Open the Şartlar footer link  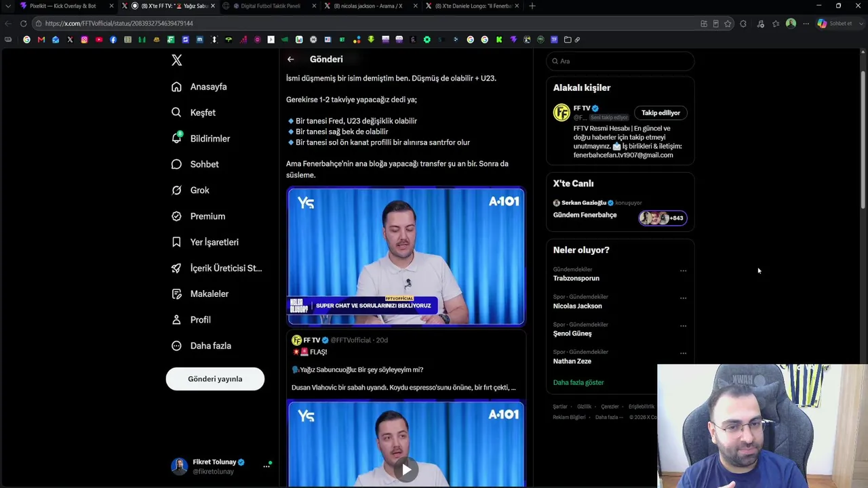coord(560,407)
